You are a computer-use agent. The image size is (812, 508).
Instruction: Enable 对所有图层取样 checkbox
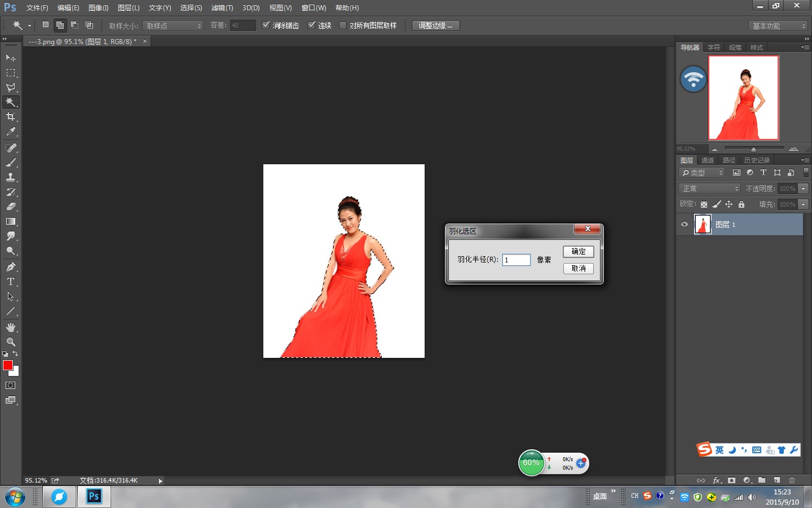click(343, 25)
